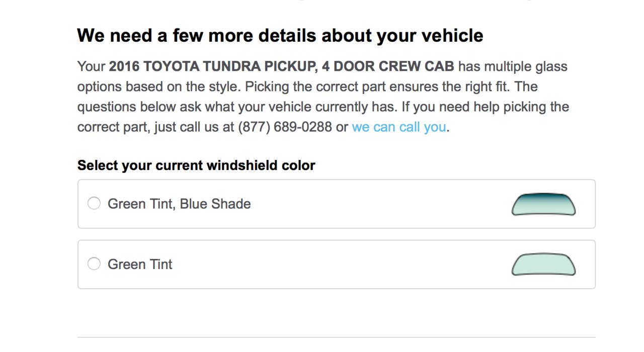This screenshot has width=644, height=352.
Task: Click the words 'multiple glass' in the paragraph
Action: click(526, 66)
